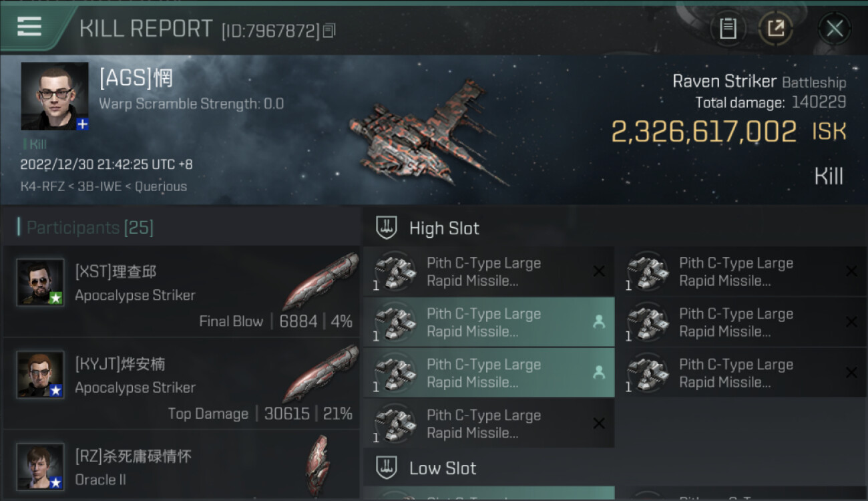Click the clipboard copy report icon
Screen dimensions: 868x501
728,28
